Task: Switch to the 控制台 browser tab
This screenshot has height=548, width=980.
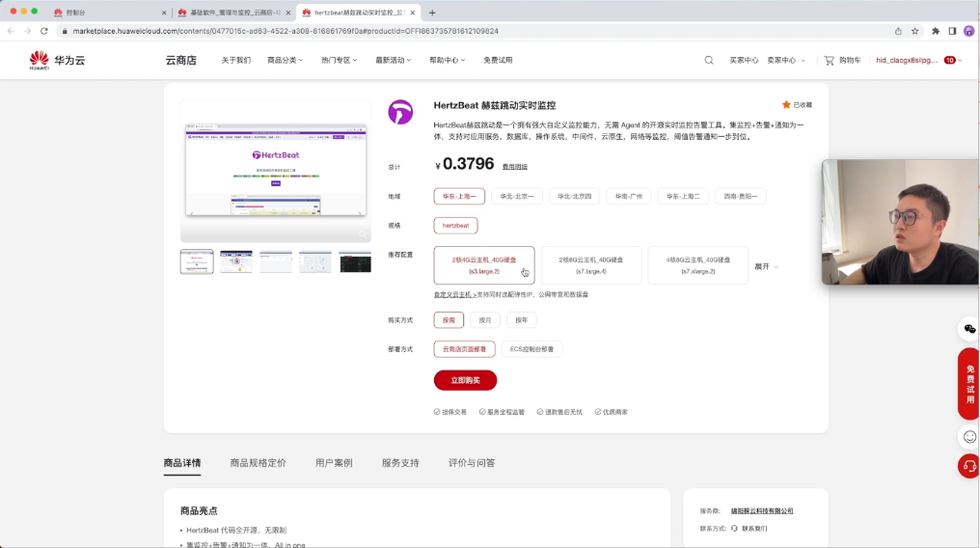Action: 111,13
